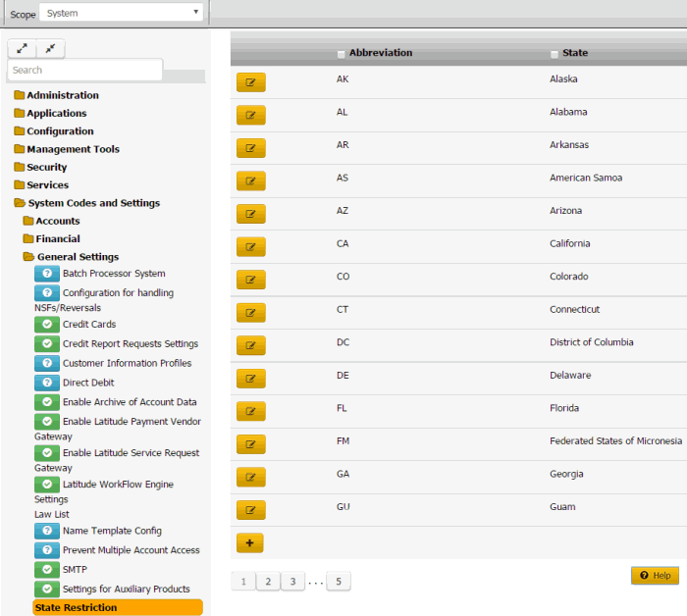Click the tree Search input field
This screenshot has height=616, width=687.
click(x=84, y=70)
